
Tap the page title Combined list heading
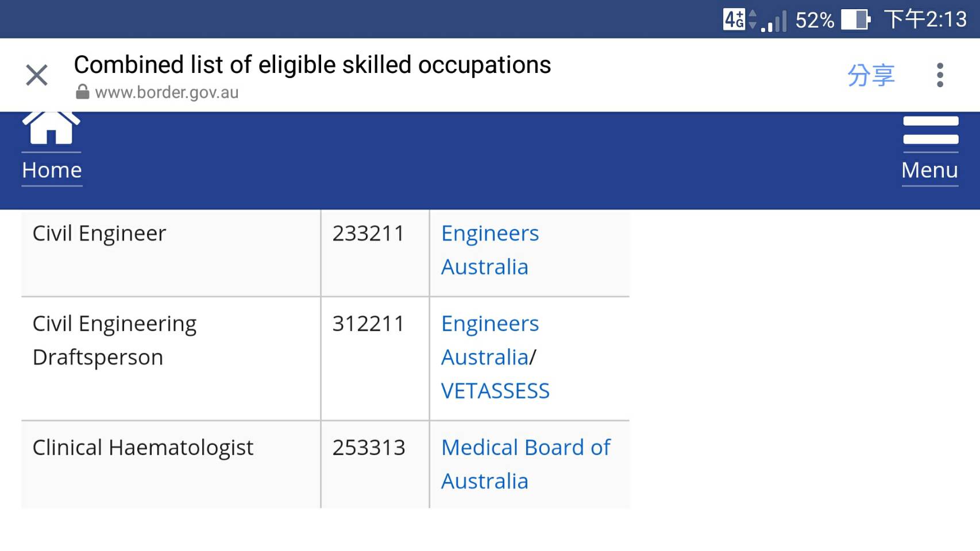pos(312,65)
